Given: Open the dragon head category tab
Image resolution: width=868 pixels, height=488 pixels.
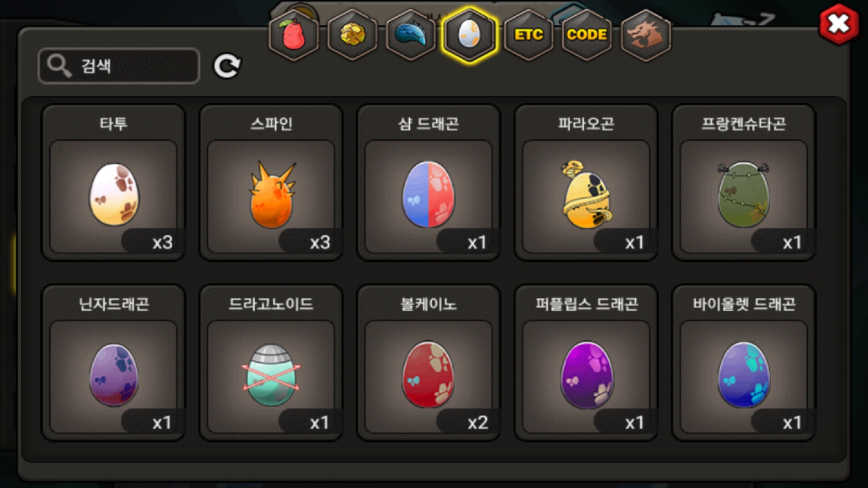Looking at the screenshot, I should [646, 35].
